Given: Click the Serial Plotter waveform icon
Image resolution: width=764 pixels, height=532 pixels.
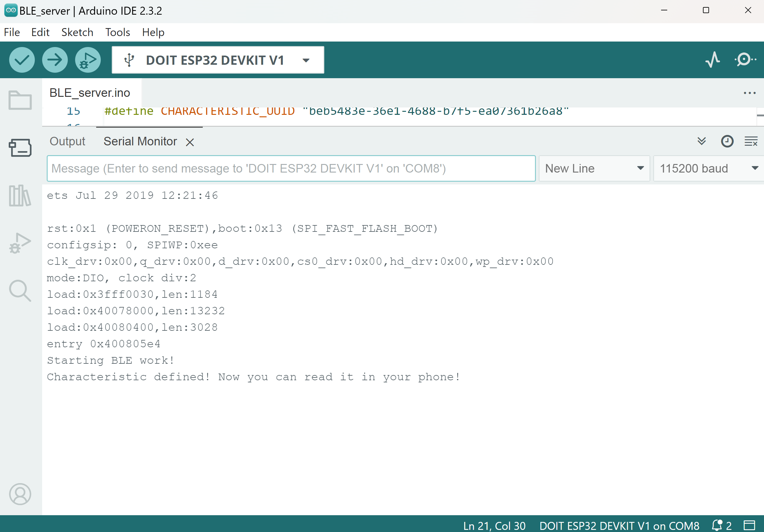Looking at the screenshot, I should (x=714, y=60).
